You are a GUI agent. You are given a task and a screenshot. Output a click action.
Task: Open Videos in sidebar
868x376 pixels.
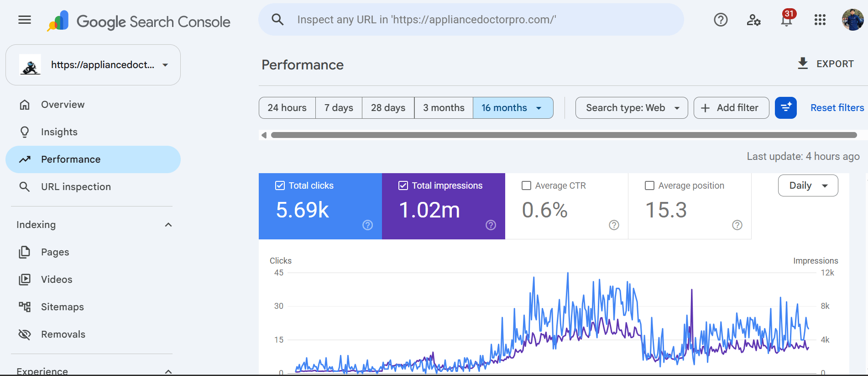pos(93,280)
